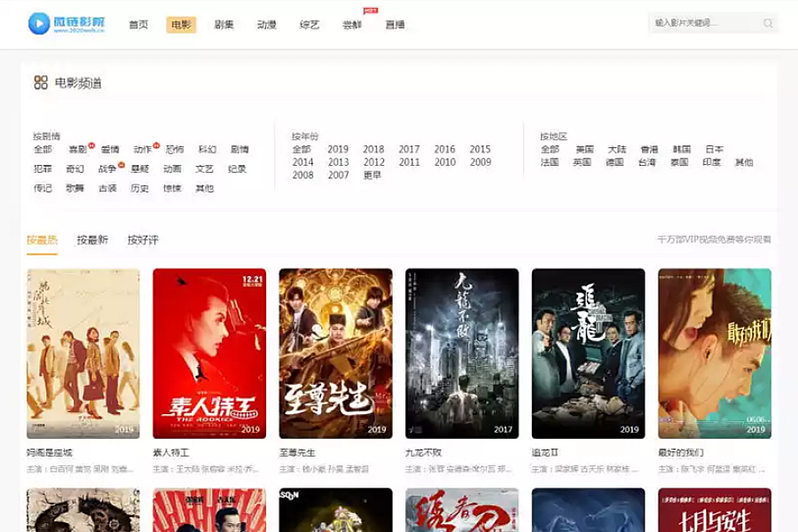Screen dimensions: 798x532
Task: Filter movies by year 2008
Action: [303, 176]
